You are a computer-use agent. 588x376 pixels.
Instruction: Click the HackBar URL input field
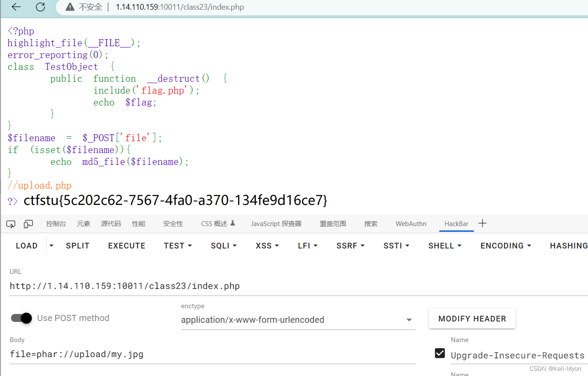299,286
